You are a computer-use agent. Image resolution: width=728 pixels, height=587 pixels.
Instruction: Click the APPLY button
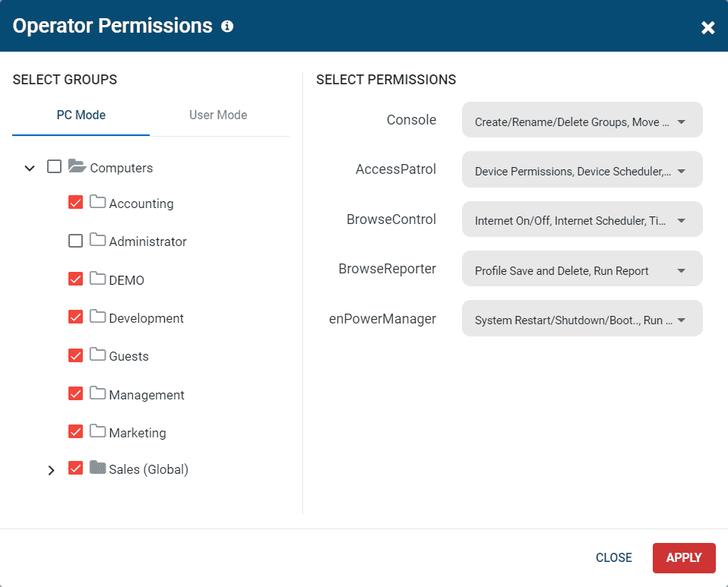pyautogui.click(x=683, y=557)
